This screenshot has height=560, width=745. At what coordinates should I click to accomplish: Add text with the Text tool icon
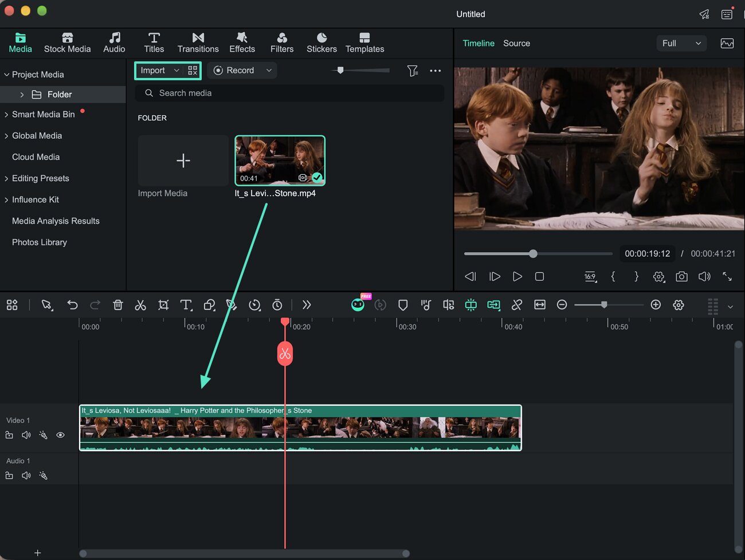(x=186, y=305)
